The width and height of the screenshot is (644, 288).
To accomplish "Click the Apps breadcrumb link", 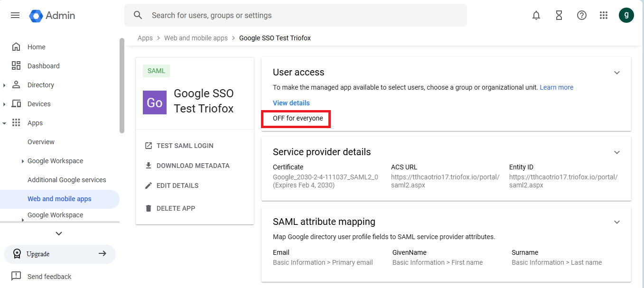I will [145, 38].
